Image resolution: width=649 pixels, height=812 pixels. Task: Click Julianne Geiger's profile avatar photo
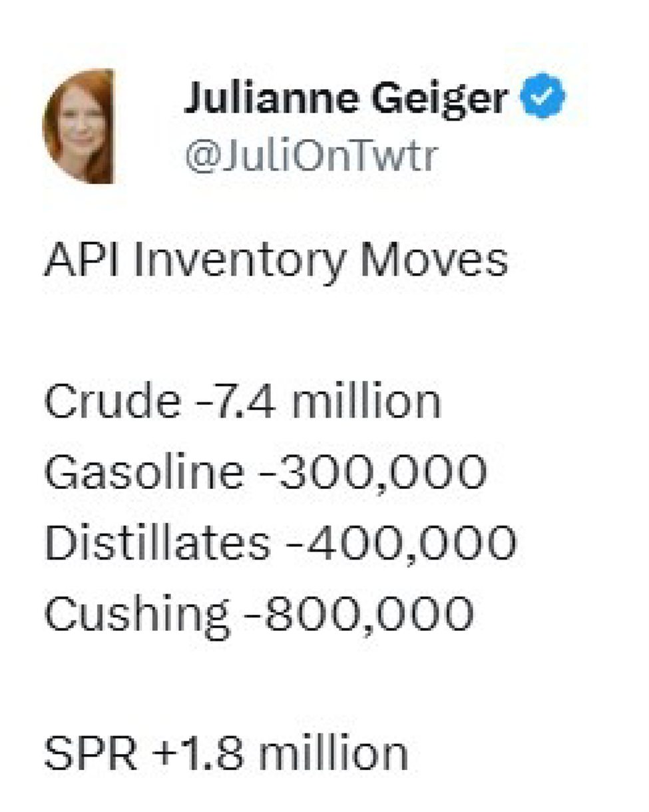79,126
